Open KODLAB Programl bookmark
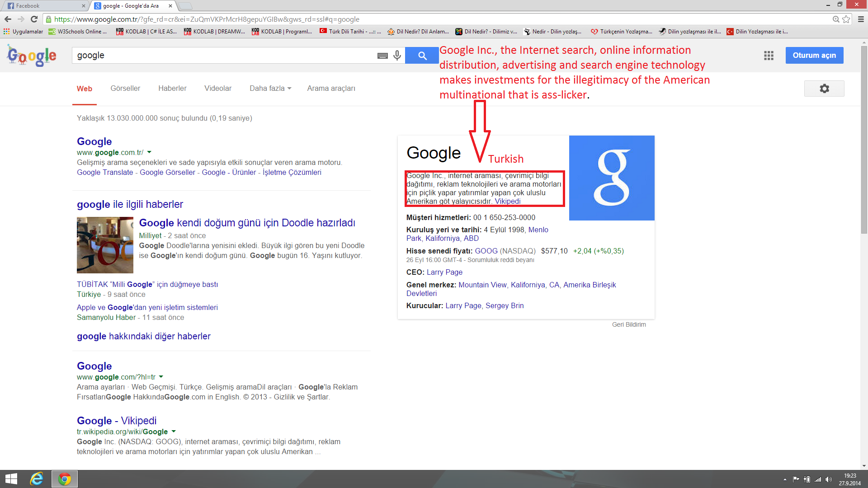Image resolution: width=868 pixels, height=488 pixels. click(282, 32)
